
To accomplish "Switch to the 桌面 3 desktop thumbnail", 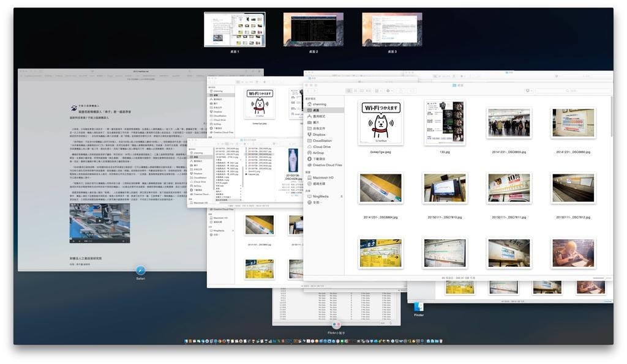I will [x=392, y=29].
